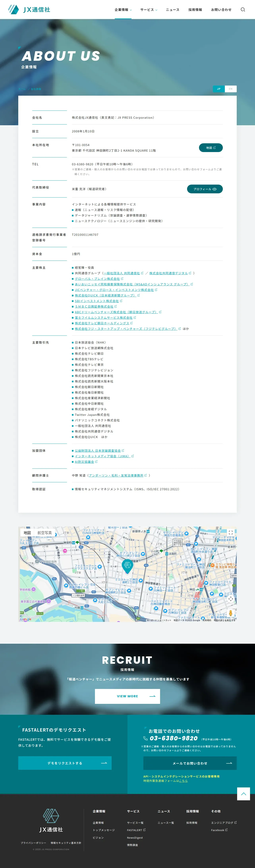Open 情勢調査 in the footer

(132, 845)
